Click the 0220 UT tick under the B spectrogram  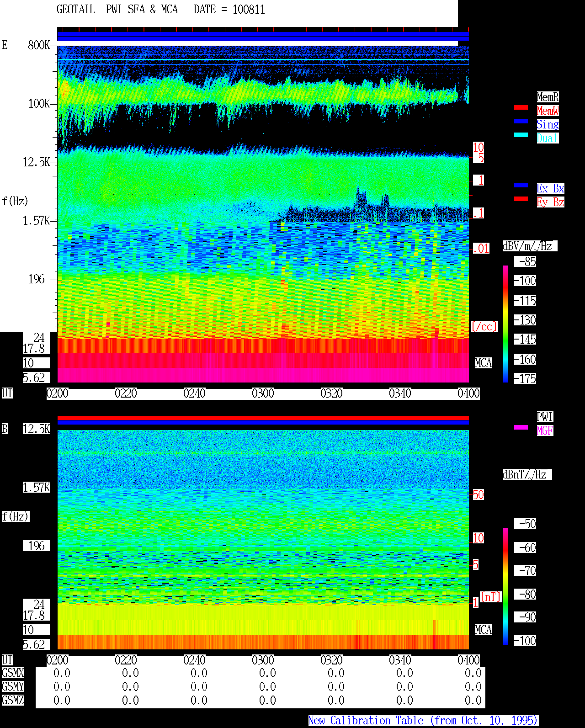tap(126, 660)
